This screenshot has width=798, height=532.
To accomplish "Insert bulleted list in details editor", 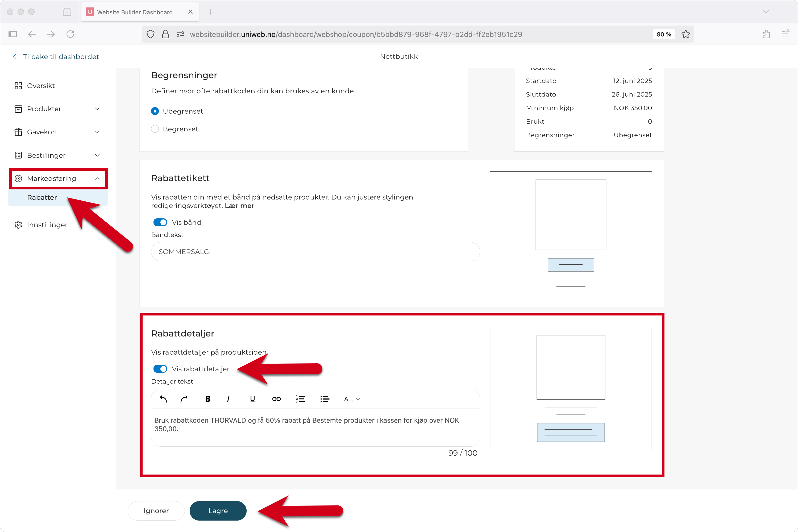I will click(x=325, y=399).
